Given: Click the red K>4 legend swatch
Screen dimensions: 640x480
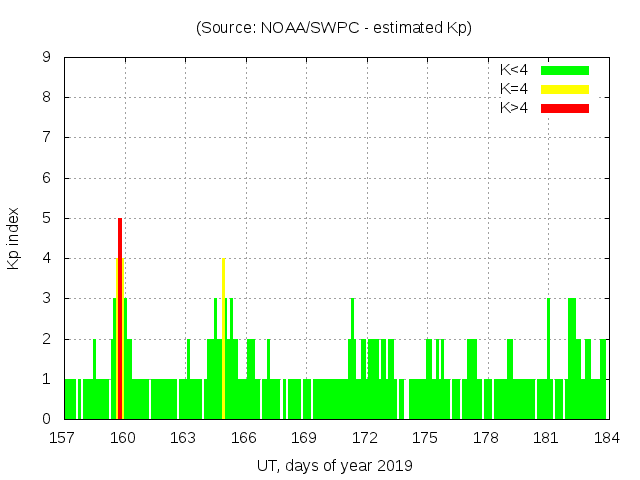Looking at the screenshot, I should coord(565,108).
